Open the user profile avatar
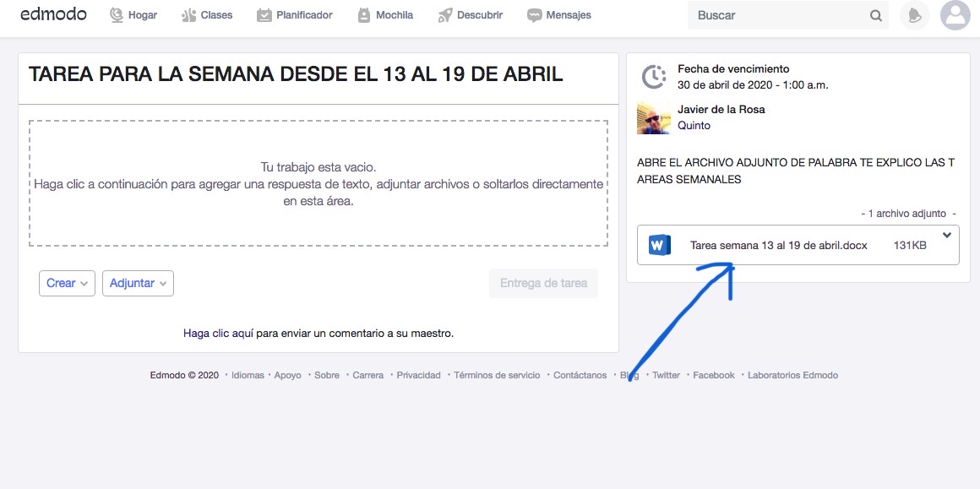Image resolution: width=980 pixels, height=489 pixels. click(955, 15)
